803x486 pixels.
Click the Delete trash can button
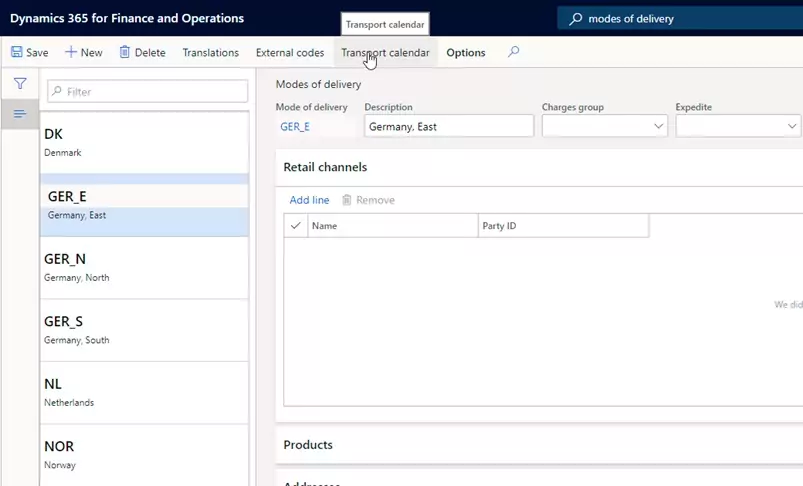[x=142, y=52]
